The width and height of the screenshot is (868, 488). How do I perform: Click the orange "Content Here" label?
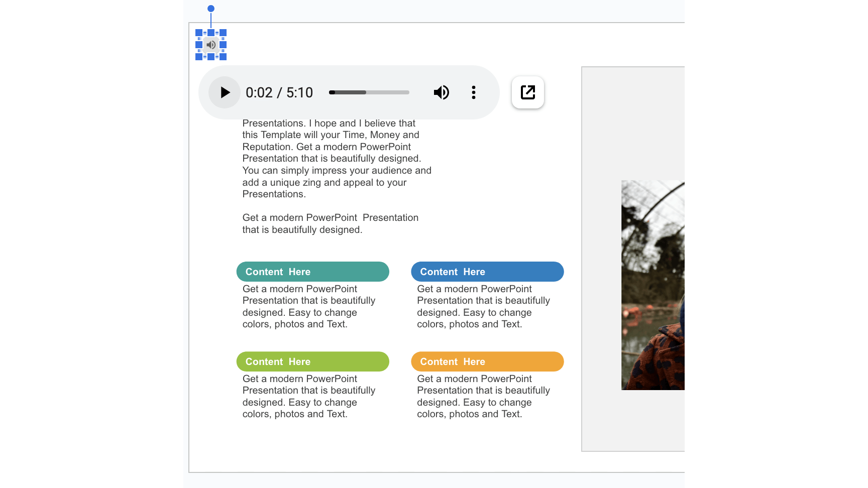pyautogui.click(x=488, y=361)
